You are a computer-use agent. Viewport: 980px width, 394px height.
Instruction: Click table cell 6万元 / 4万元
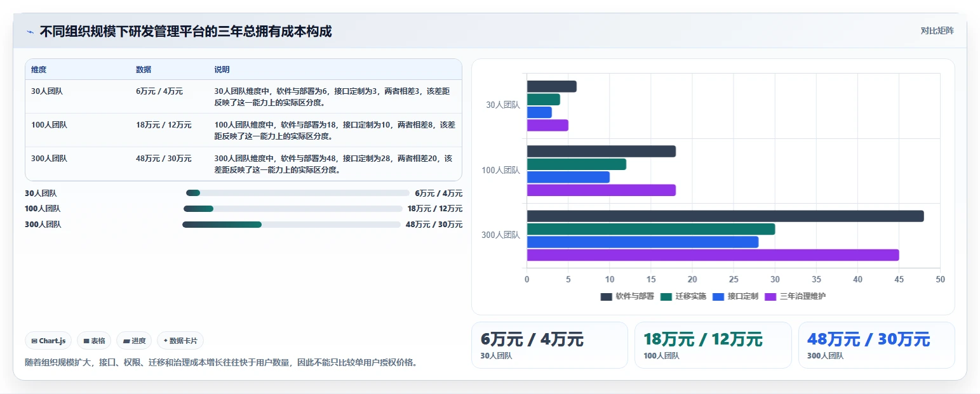tap(159, 91)
